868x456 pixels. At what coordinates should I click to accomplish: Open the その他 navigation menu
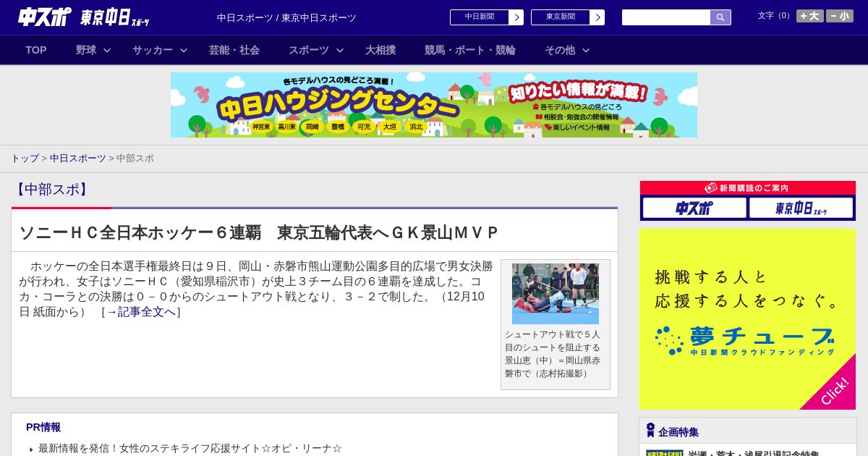tap(560, 50)
